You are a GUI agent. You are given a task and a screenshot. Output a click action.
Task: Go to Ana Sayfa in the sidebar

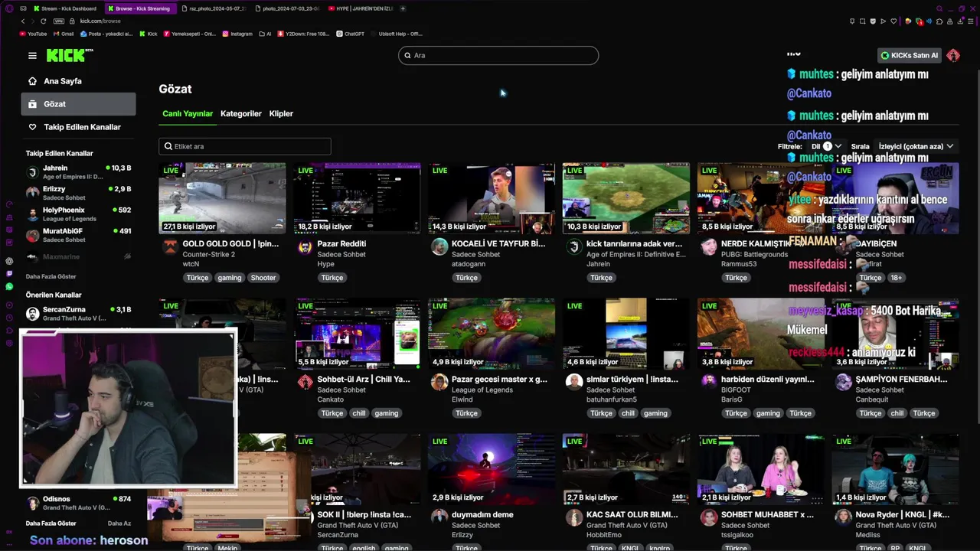78,81
